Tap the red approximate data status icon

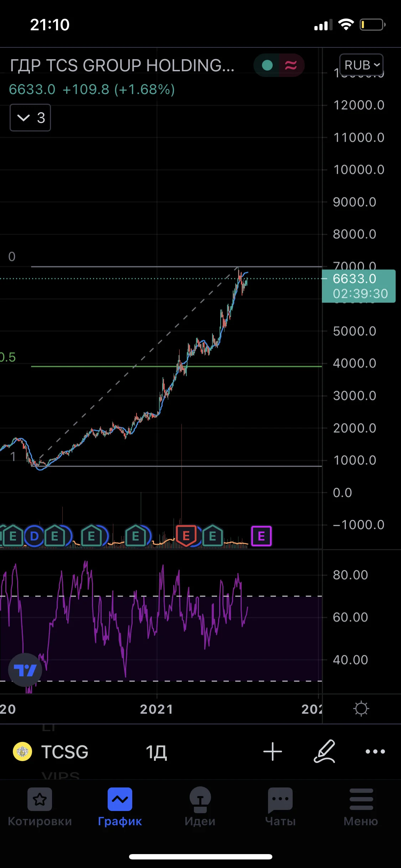click(291, 65)
